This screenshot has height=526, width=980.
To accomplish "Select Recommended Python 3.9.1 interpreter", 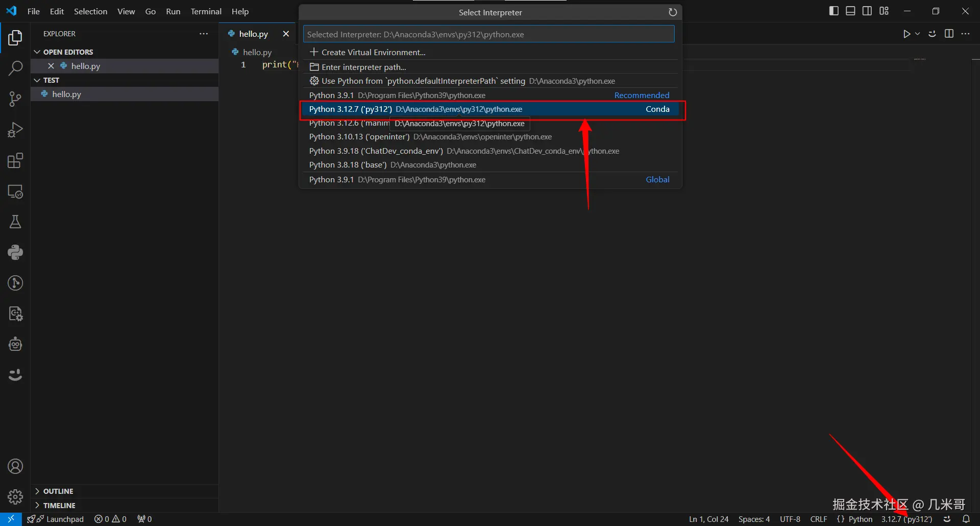I will click(490, 95).
